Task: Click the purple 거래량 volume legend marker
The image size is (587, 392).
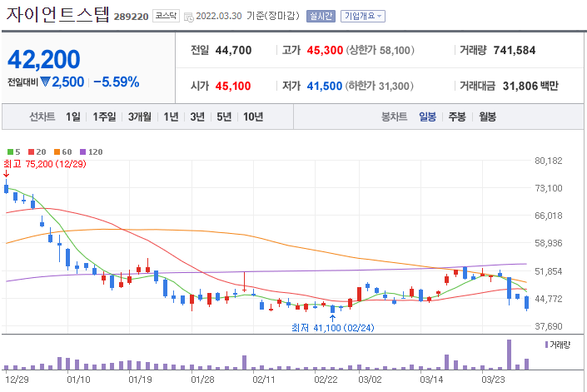Action: pyautogui.click(x=546, y=345)
